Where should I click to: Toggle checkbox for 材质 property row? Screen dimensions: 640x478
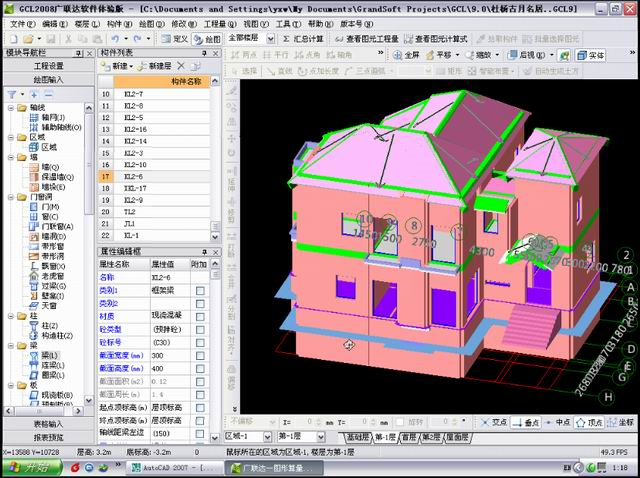200,317
